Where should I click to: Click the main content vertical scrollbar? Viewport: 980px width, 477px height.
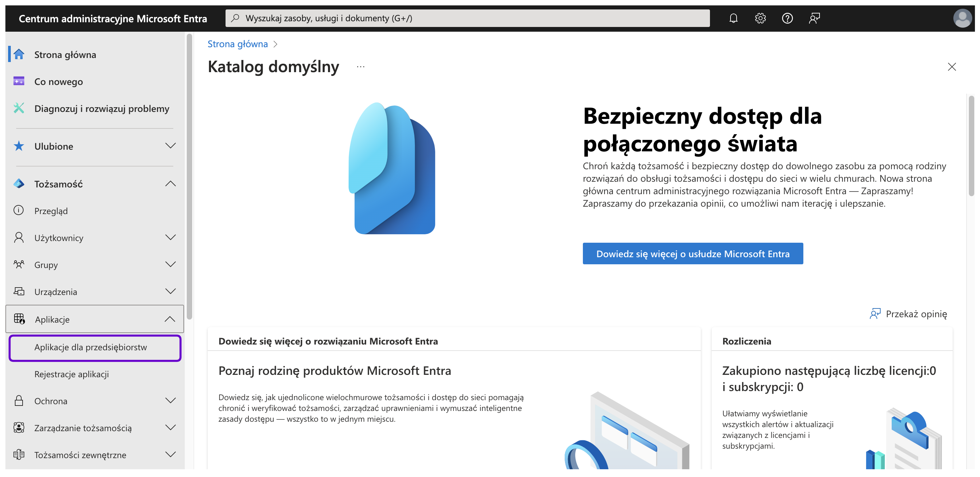click(971, 146)
